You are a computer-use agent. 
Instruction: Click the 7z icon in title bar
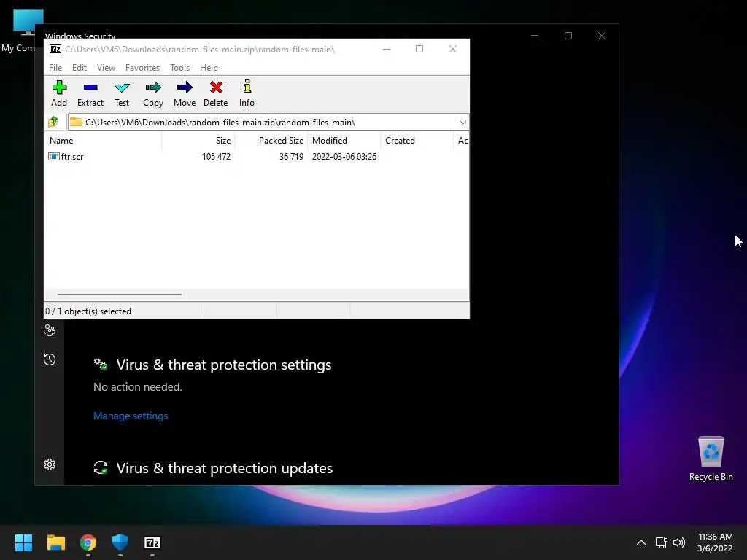[55, 49]
